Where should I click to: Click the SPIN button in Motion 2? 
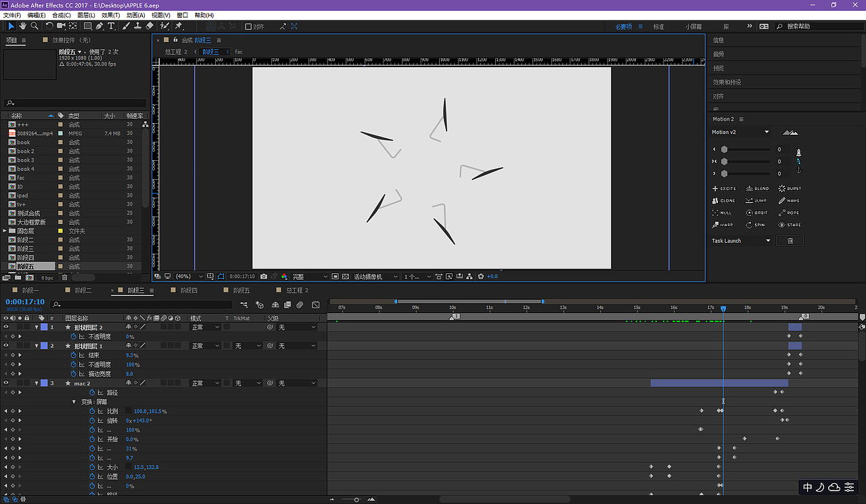click(755, 225)
